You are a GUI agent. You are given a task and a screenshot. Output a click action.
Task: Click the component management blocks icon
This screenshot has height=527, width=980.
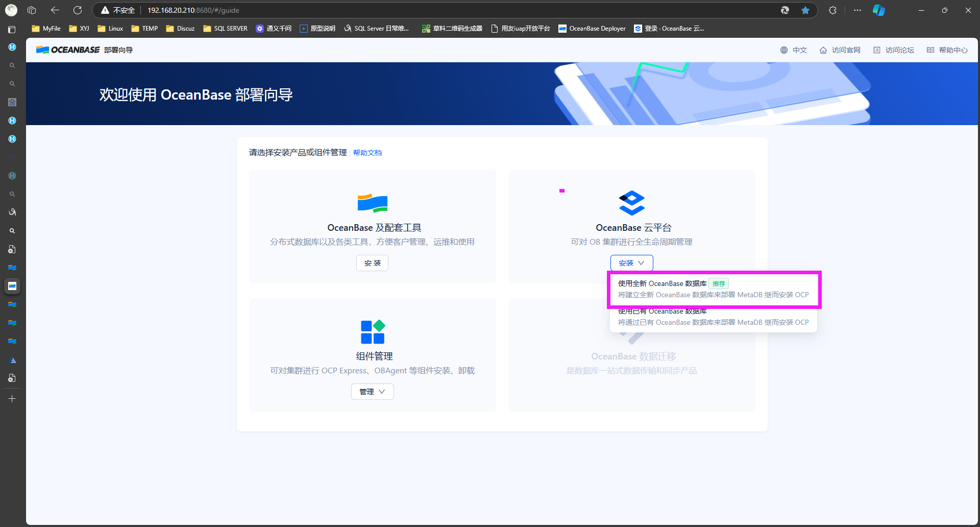372,332
